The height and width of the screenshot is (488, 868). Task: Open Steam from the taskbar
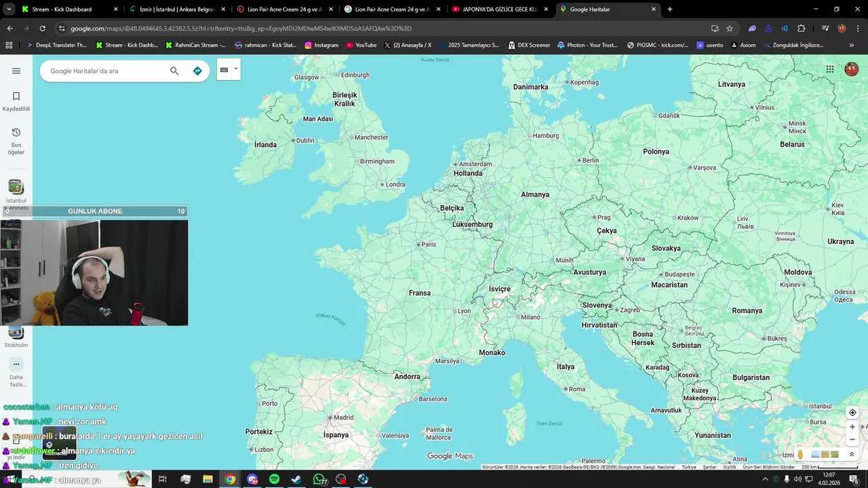coord(296,479)
